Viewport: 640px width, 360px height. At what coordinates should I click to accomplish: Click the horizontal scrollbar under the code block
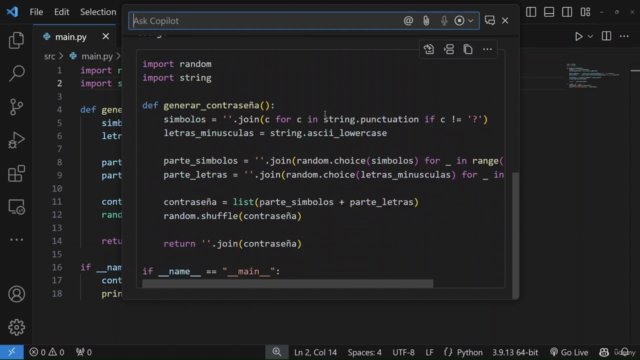287,284
